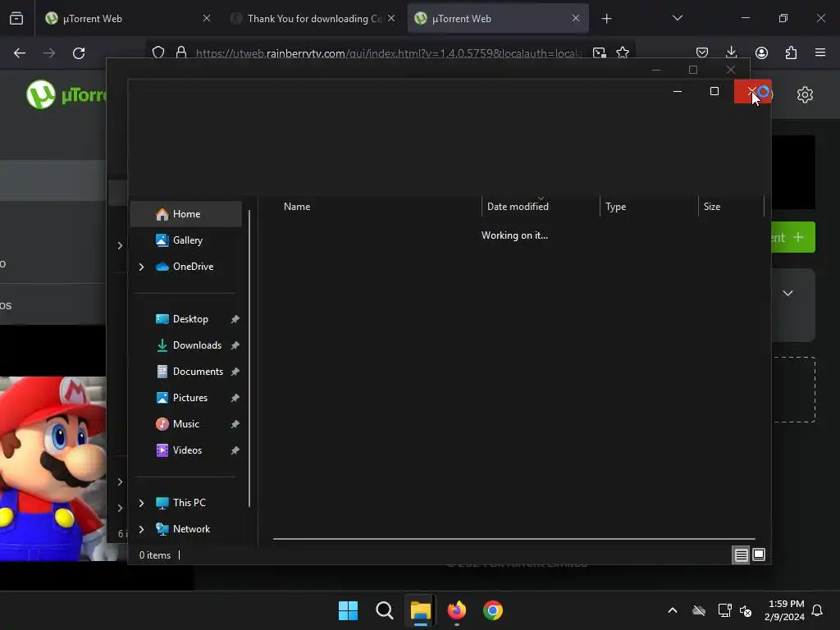
Task: Open Firefox from taskbar
Action: tap(457, 610)
